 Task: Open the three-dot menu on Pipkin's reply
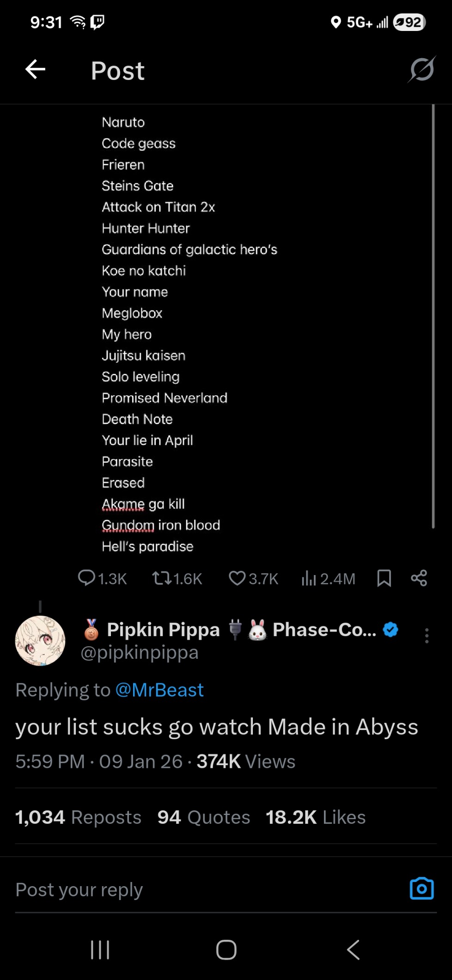pos(427,636)
